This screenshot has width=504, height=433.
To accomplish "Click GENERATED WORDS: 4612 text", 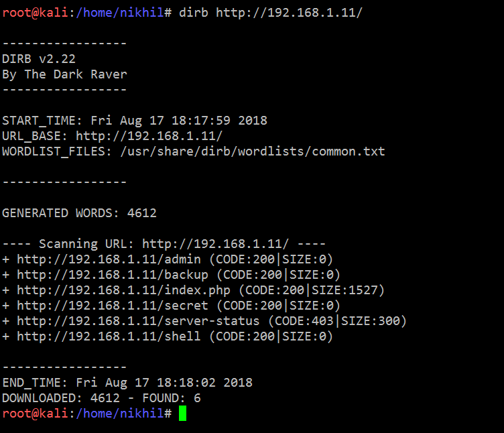I will tap(79, 213).
